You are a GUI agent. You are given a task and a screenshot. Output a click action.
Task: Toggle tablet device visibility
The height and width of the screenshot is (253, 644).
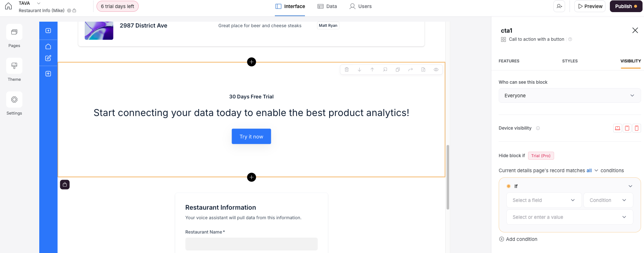(x=627, y=128)
